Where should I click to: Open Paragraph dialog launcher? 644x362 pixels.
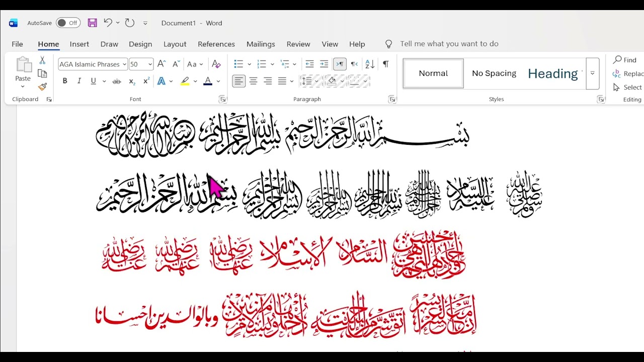click(392, 100)
